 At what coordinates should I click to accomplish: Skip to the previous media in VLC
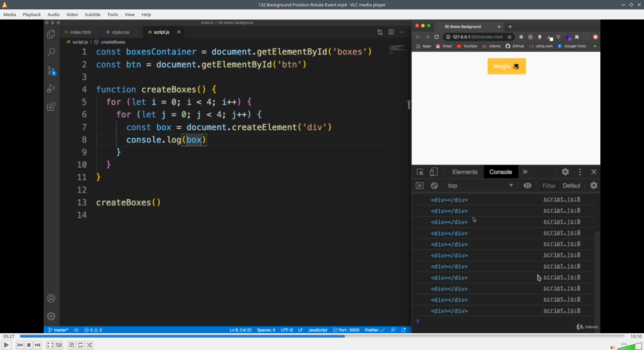point(20,345)
